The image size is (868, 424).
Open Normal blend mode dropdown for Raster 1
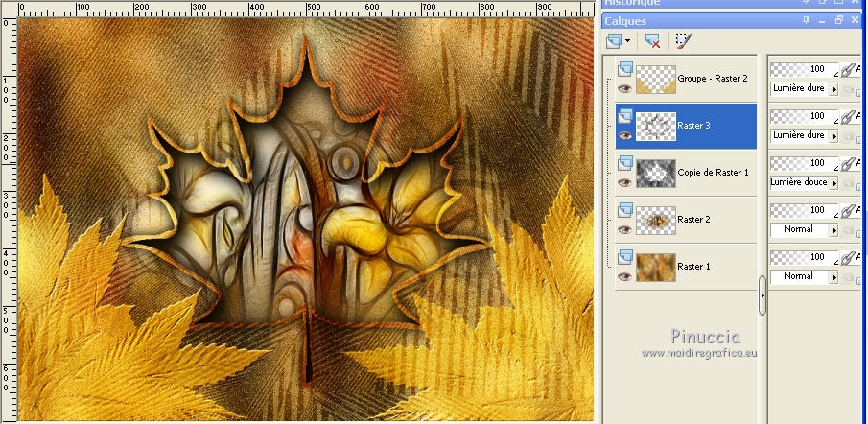pos(833,277)
